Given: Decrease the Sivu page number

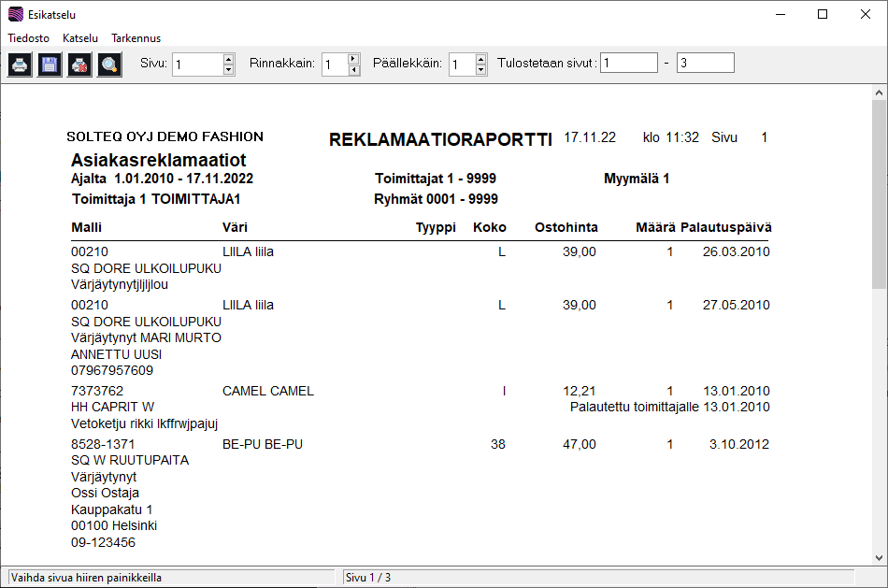Looking at the screenshot, I should (x=228, y=70).
